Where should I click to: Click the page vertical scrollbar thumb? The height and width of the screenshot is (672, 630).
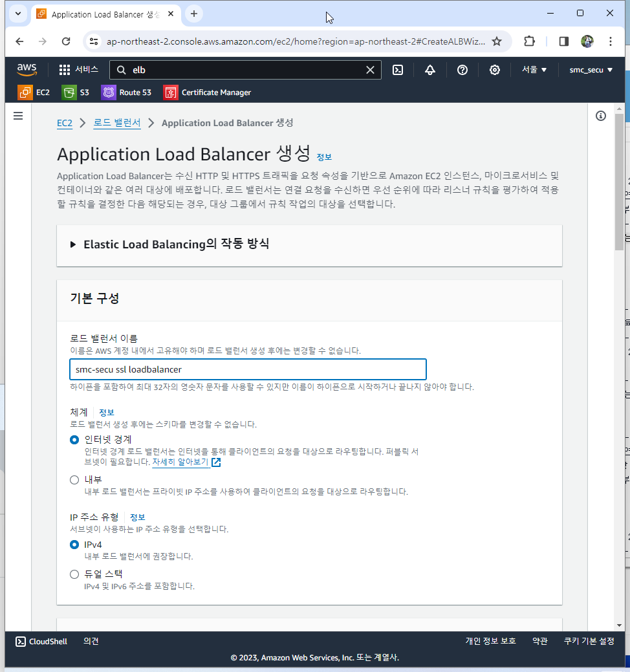tap(619, 182)
